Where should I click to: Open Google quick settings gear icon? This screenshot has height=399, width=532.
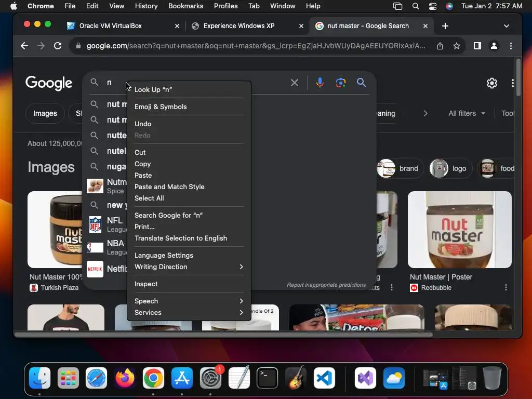pos(491,83)
